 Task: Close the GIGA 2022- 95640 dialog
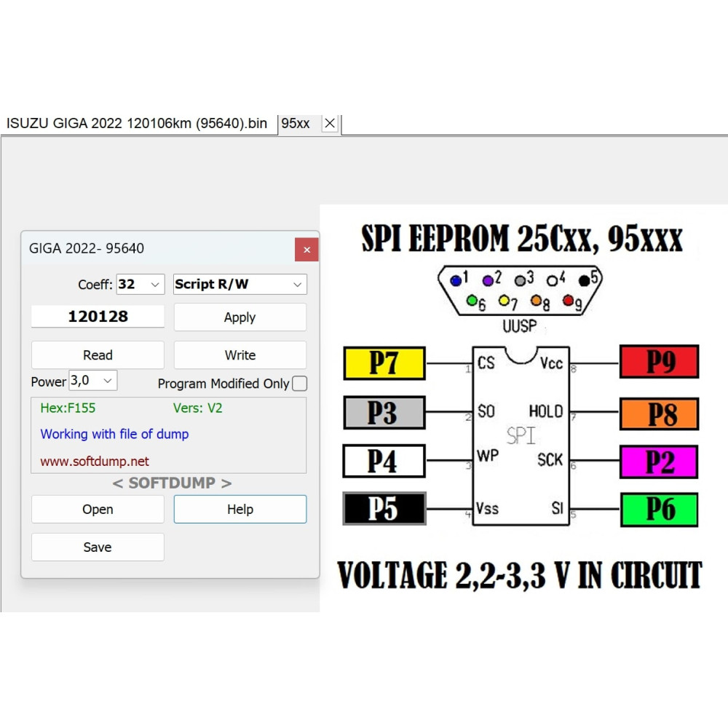click(x=306, y=250)
